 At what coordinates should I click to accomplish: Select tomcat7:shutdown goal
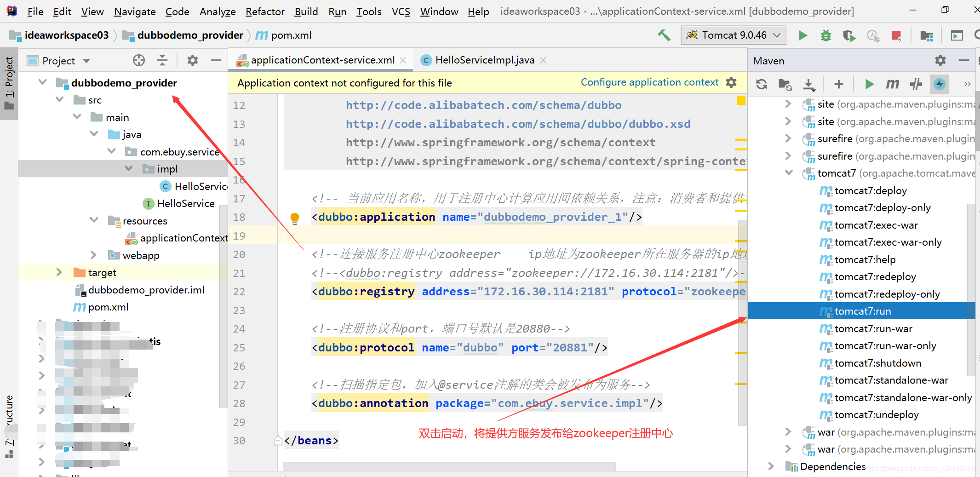pyautogui.click(x=877, y=363)
